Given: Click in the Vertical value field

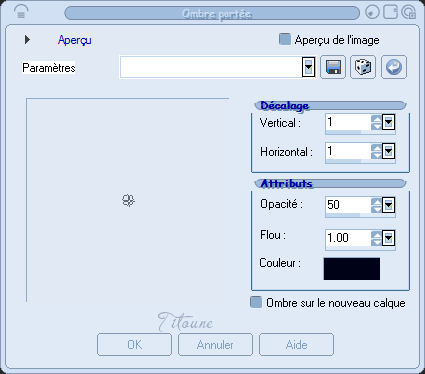Looking at the screenshot, I should (x=348, y=122).
